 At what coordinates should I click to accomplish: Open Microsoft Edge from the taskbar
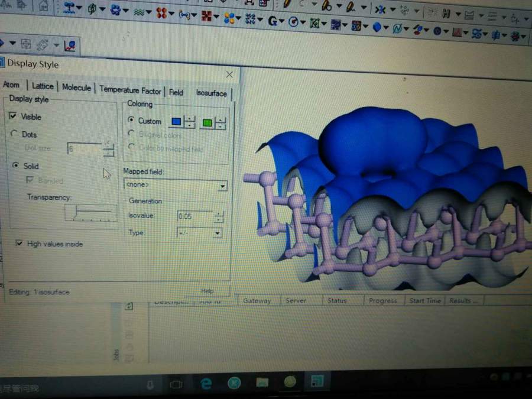tap(206, 384)
